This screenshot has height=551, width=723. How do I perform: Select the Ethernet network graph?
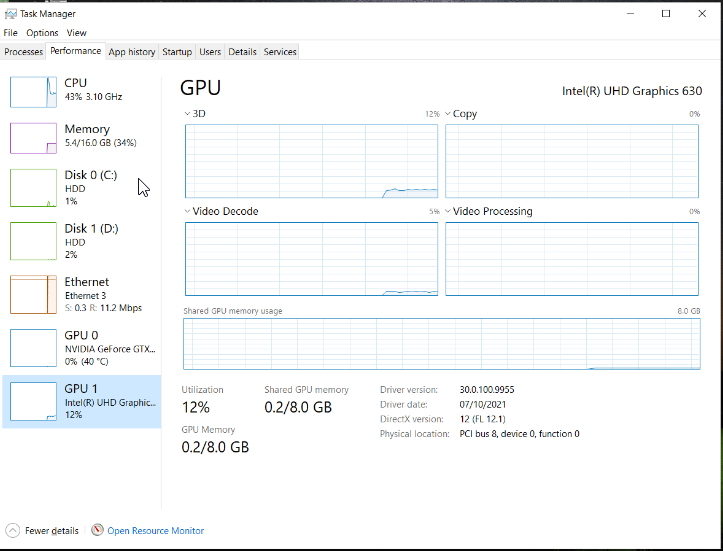point(33,294)
